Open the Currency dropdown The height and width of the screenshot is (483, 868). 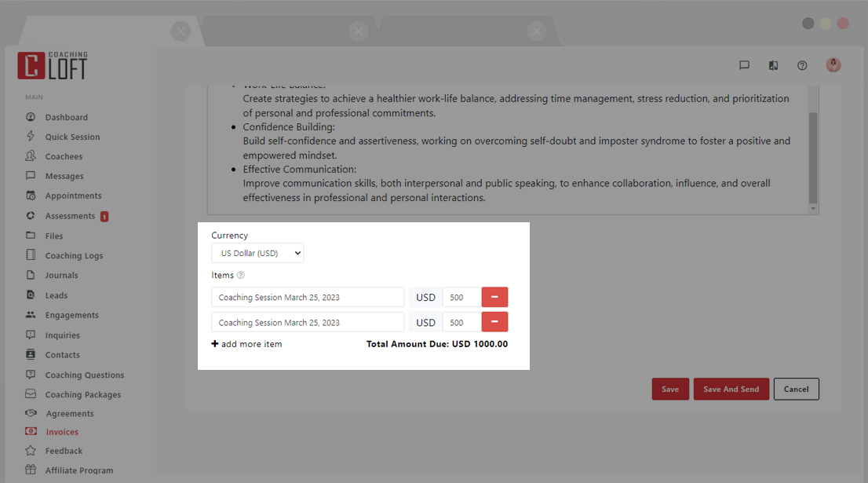coord(257,253)
